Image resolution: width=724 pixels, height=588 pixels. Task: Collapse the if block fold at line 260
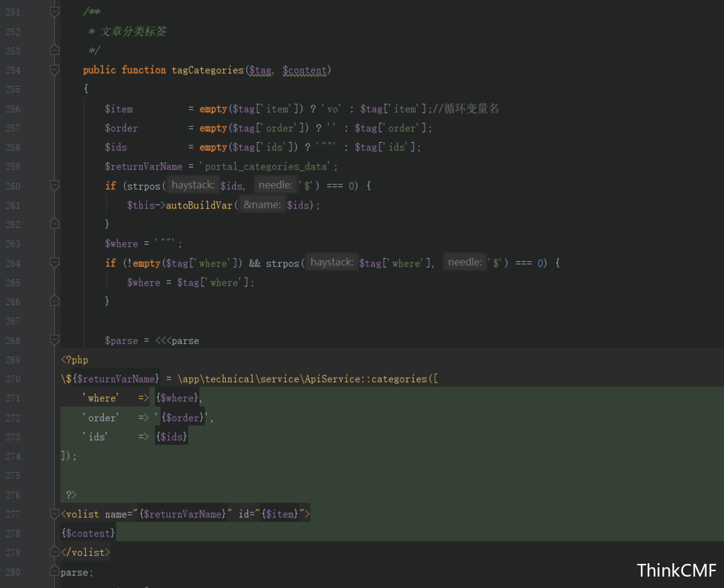click(x=54, y=186)
